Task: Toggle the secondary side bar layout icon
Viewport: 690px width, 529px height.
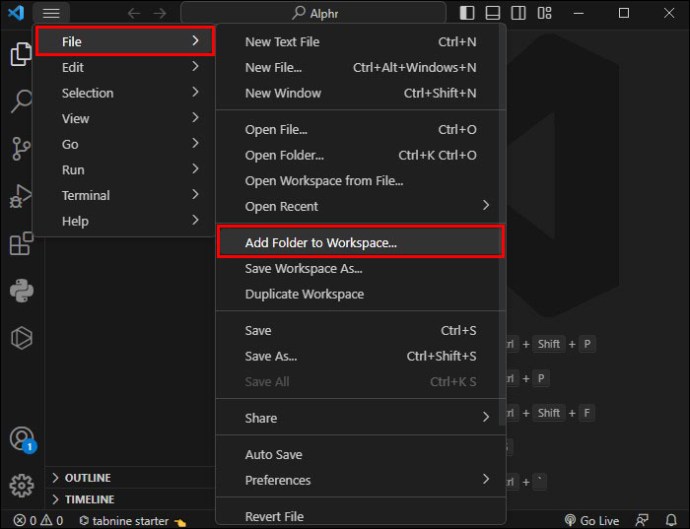Action: (x=518, y=13)
